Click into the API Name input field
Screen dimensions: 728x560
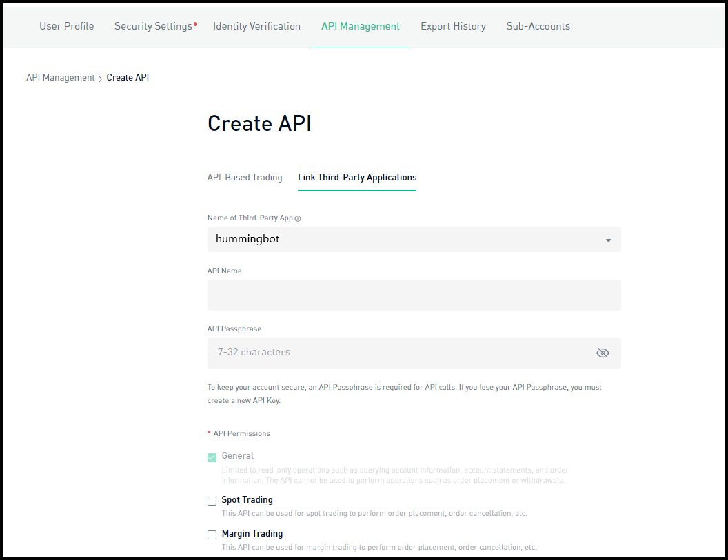pos(414,295)
